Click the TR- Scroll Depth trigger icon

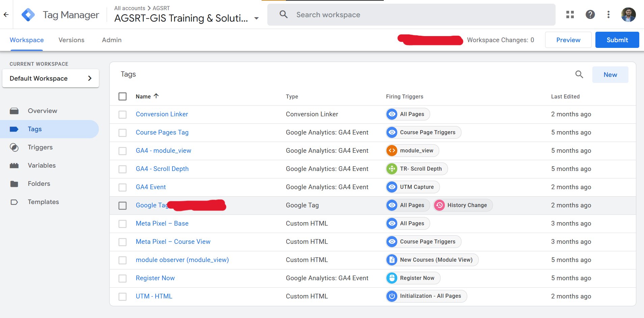pyautogui.click(x=392, y=169)
